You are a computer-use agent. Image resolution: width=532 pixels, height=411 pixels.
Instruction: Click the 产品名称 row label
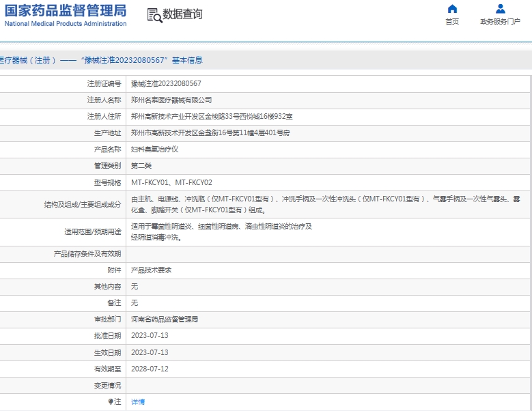click(x=107, y=150)
